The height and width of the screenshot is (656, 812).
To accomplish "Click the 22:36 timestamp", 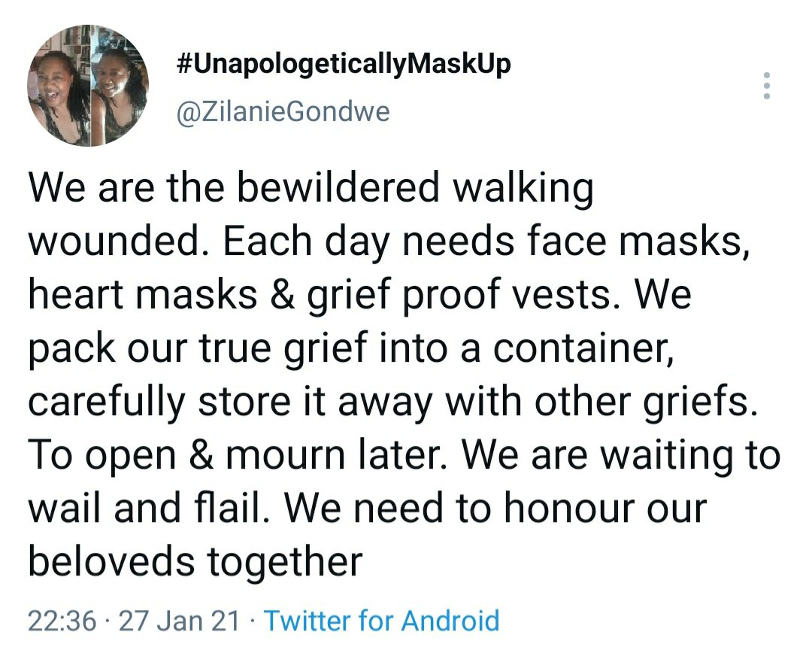I will [62, 621].
